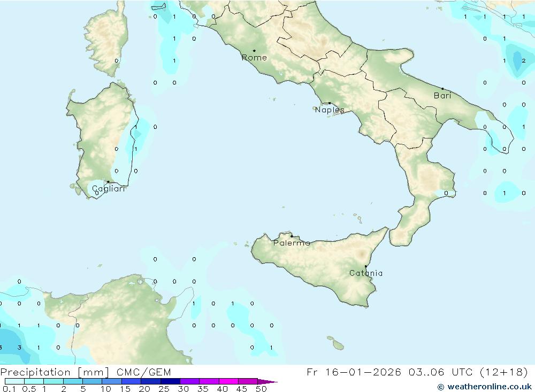Select legend swatch between 35 and 40
The image size is (535, 392).
tap(209, 381)
